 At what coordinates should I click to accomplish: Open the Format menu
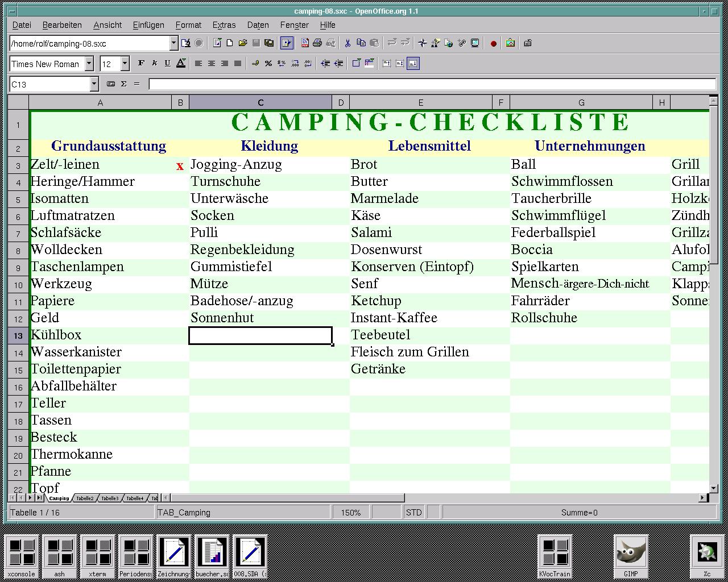point(188,25)
